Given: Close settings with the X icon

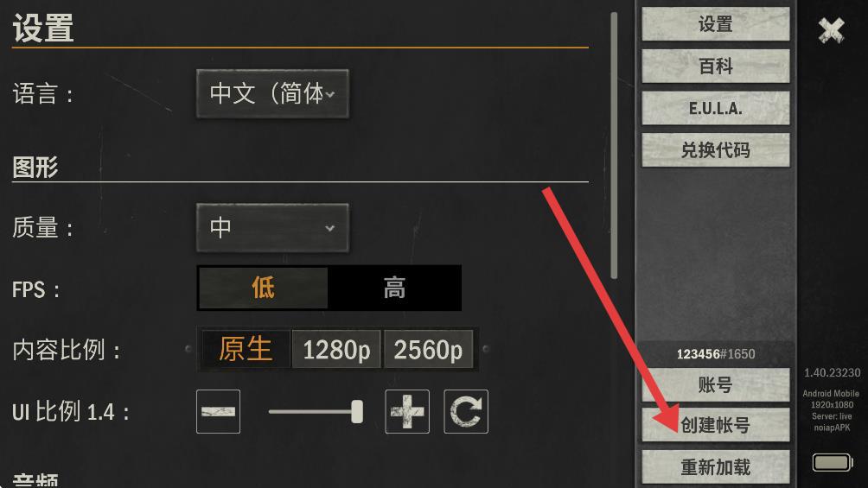Looking at the screenshot, I should click(x=832, y=30).
